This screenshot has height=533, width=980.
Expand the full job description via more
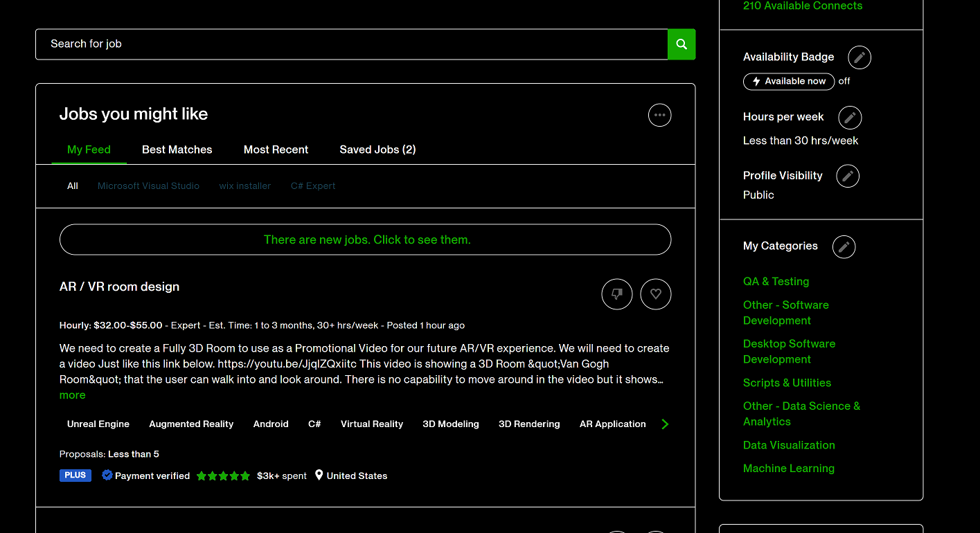(72, 395)
